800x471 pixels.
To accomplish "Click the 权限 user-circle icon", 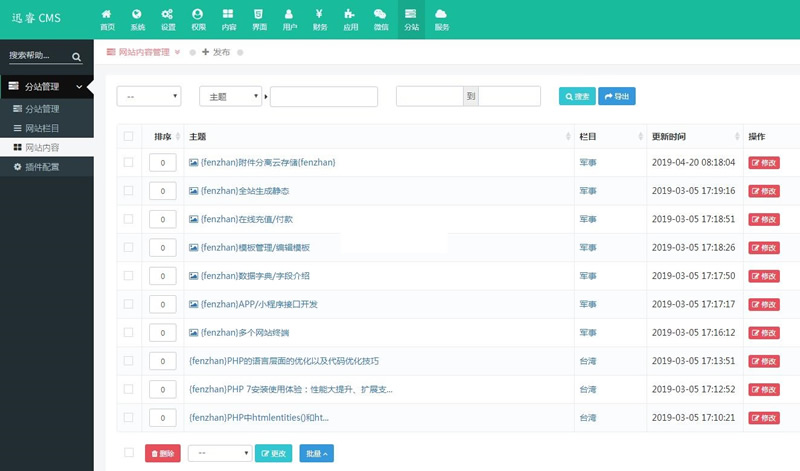I will tap(198, 18).
